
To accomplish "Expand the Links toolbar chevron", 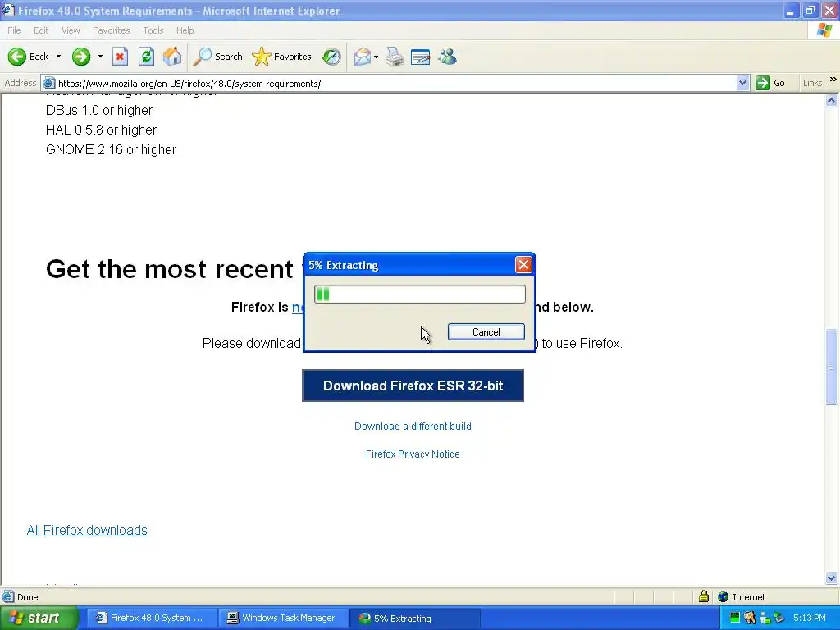I will (x=833, y=80).
